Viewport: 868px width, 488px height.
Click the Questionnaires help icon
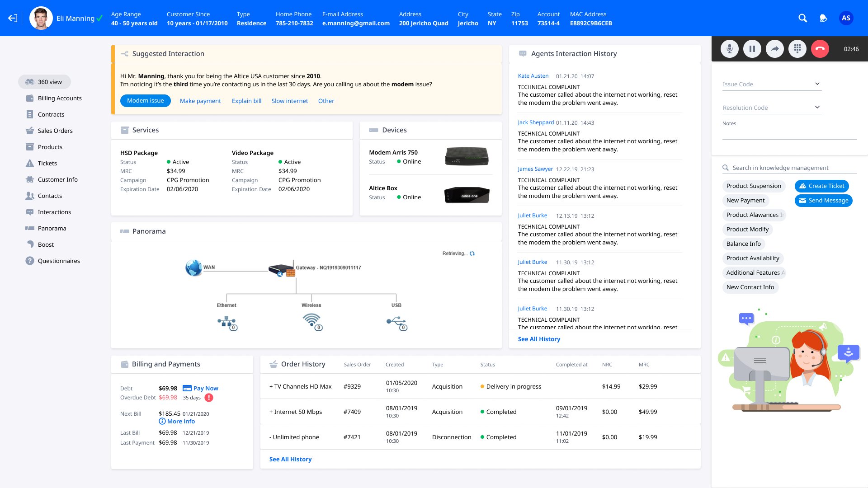(30, 261)
